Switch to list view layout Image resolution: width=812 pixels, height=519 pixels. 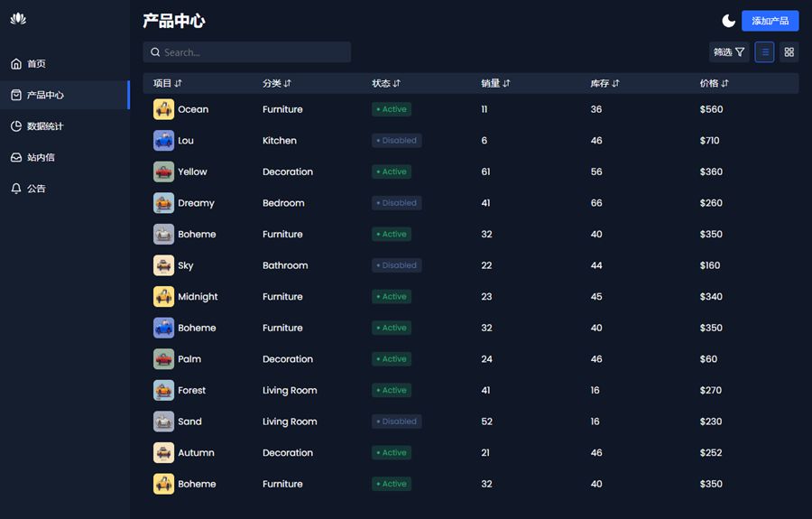(x=764, y=52)
